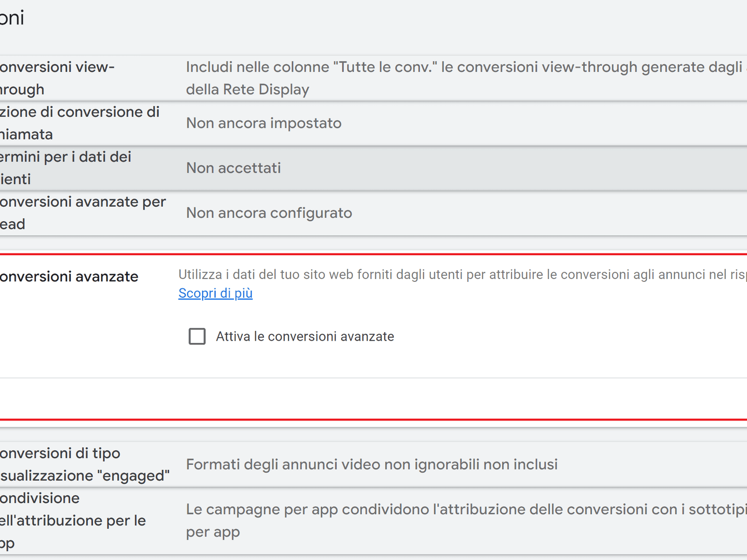747x560 pixels.
Task: Open the "Scopri di più" link
Action: (x=215, y=293)
